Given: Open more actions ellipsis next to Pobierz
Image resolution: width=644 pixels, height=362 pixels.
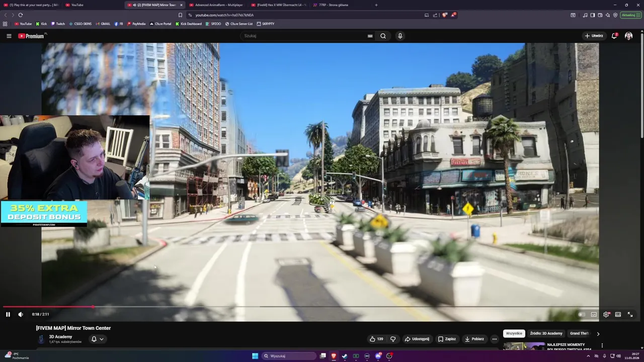Looking at the screenshot, I should click(x=494, y=339).
